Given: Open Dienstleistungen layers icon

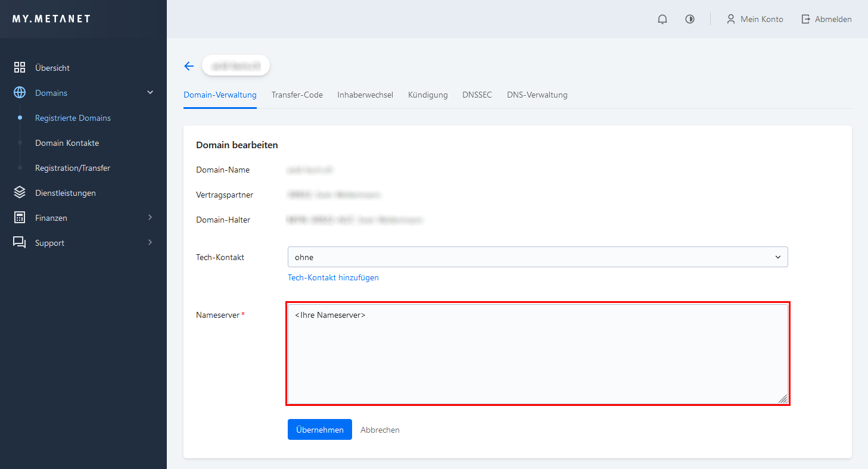Looking at the screenshot, I should [20, 193].
